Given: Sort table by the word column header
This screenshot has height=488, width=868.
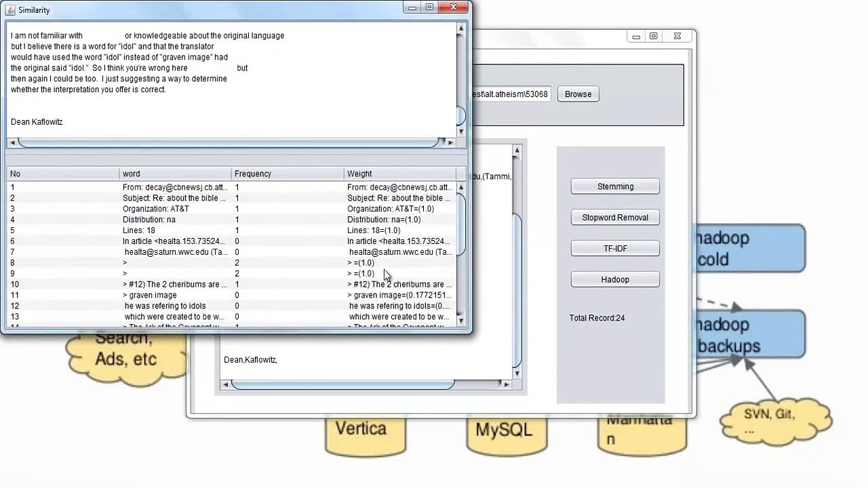Looking at the screenshot, I should pos(176,174).
